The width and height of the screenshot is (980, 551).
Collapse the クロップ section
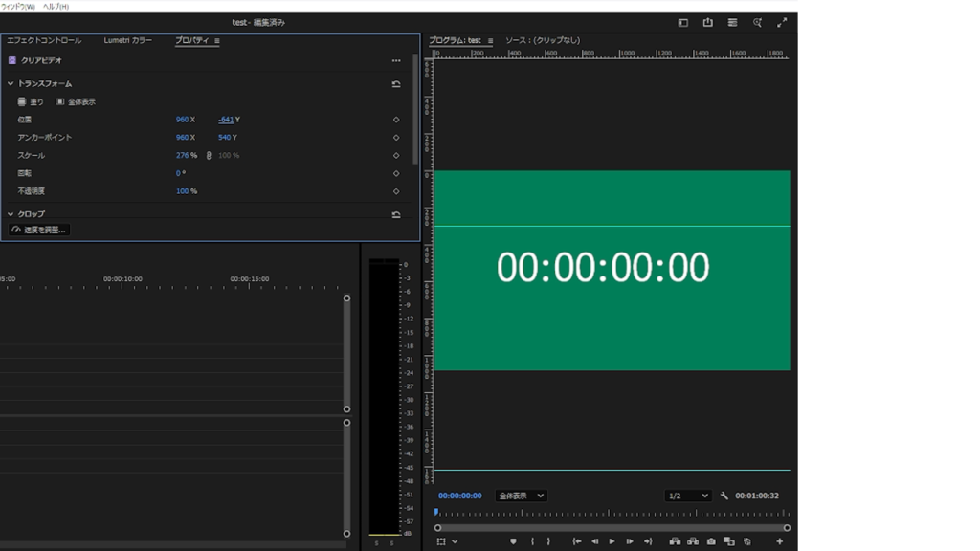[x=11, y=214]
